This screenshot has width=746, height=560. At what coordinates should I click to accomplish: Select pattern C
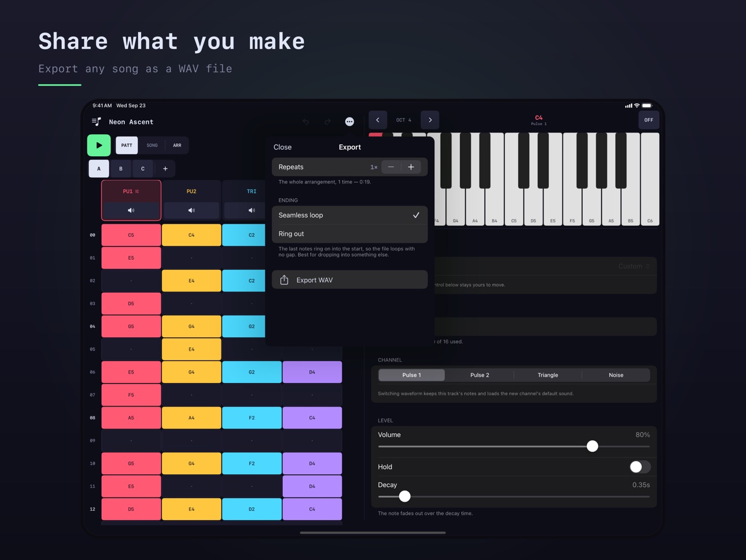tap(143, 169)
